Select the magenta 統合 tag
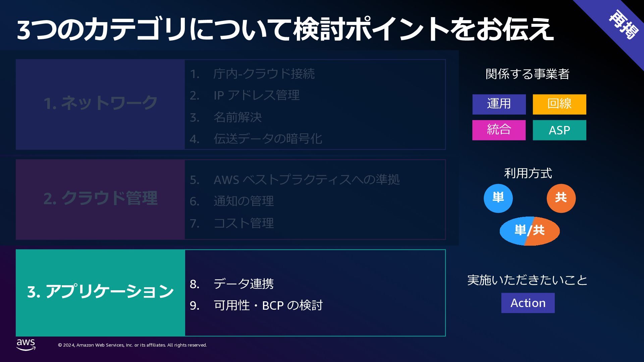 coord(499,130)
